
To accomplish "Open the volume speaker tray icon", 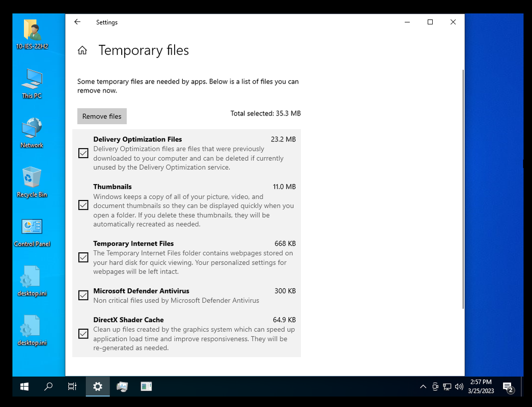I will (x=459, y=386).
